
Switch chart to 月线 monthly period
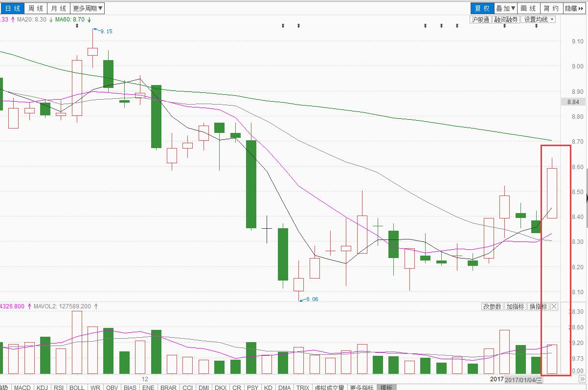tap(59, 8)
